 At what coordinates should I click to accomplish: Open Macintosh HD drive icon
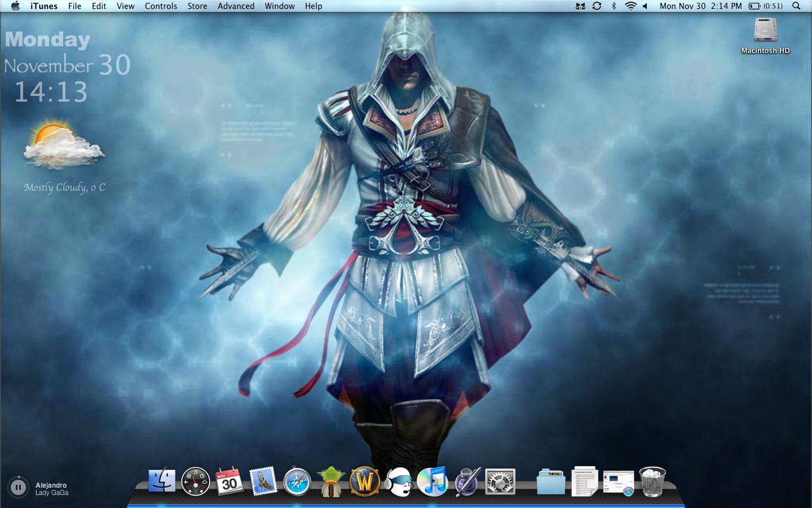point(766,30)
